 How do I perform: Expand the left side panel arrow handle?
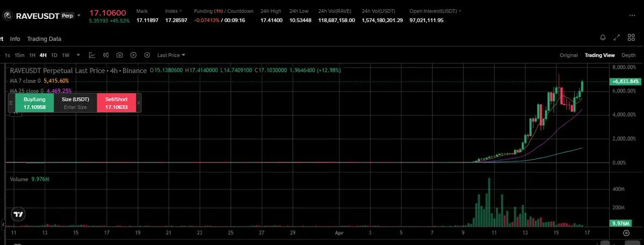click(x=3, y=225)
